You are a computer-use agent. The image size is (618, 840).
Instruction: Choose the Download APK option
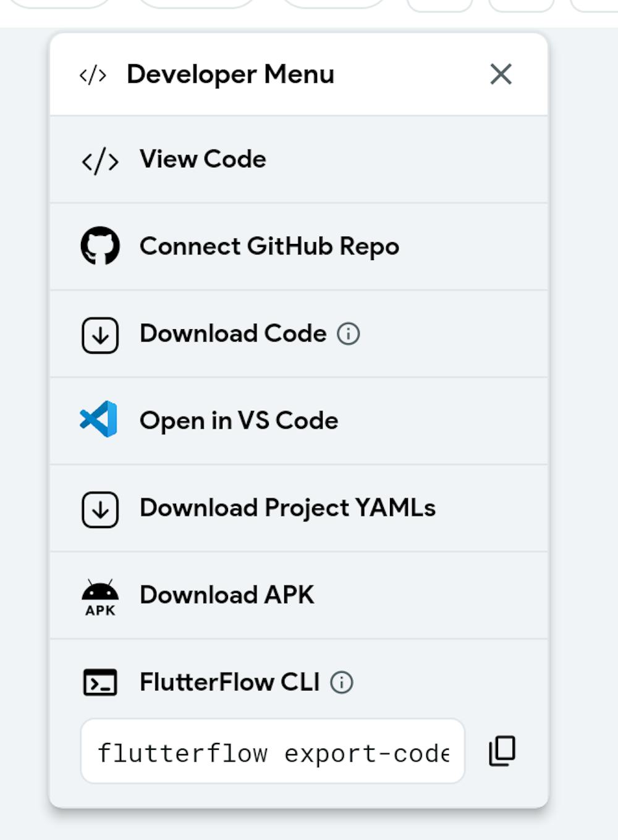coord(227,595)
